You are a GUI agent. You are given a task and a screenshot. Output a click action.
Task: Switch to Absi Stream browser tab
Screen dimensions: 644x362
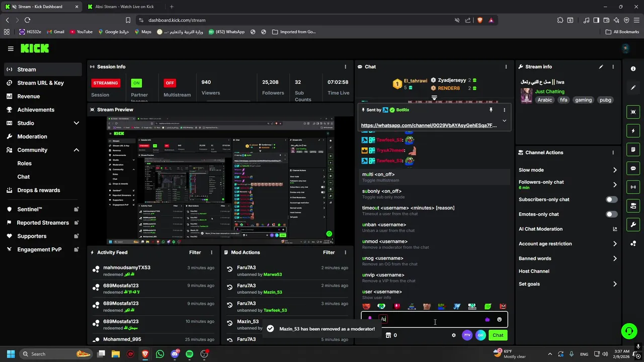pyautogui.click(x=124, y=7)
